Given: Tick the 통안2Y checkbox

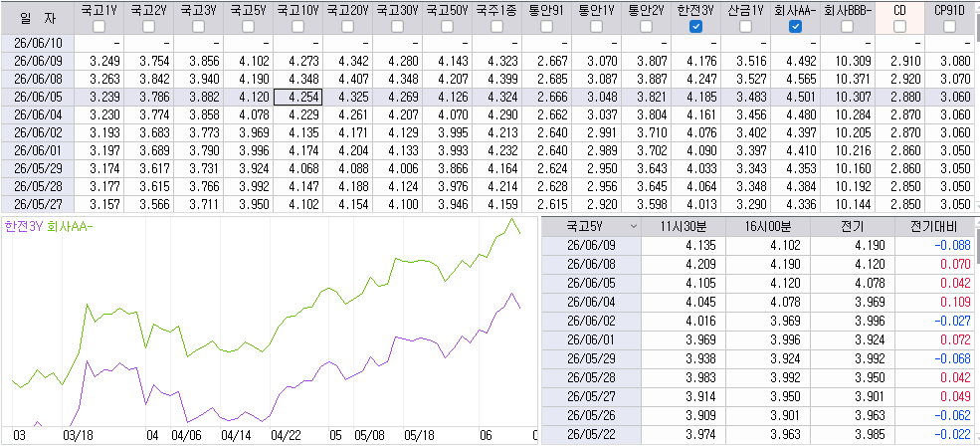Looking at the screenshot, I should [647, 26].
